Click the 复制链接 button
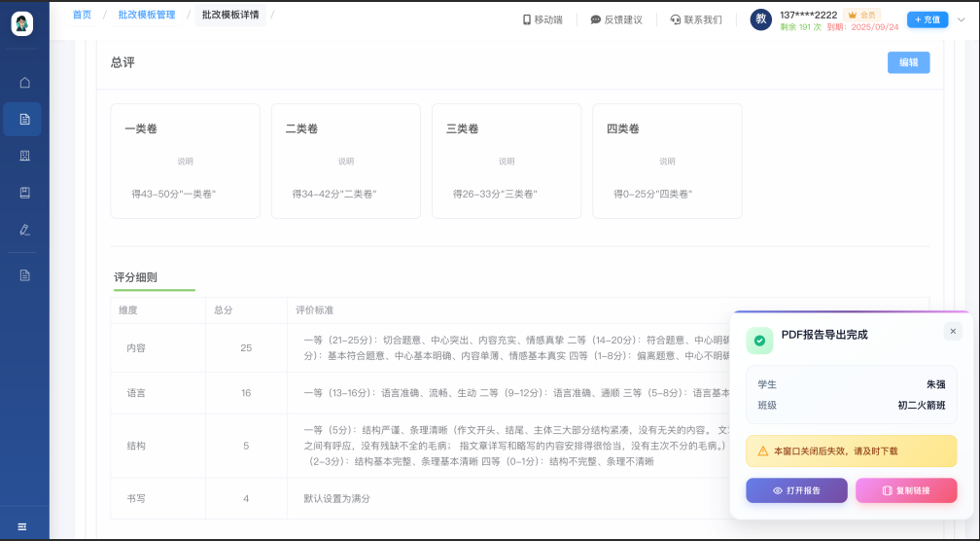The image size is (980, 541). click(x=905, y=490)
